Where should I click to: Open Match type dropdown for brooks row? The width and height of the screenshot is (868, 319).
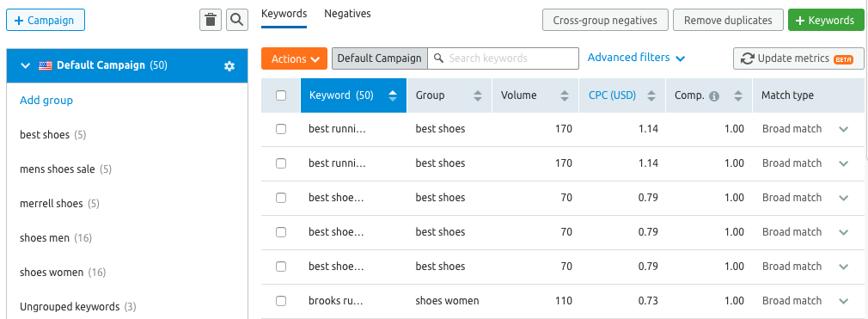[843, 301]
